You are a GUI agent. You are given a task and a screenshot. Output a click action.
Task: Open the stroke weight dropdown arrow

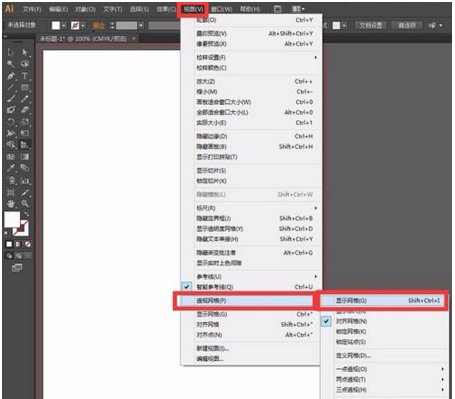point(141,25)
